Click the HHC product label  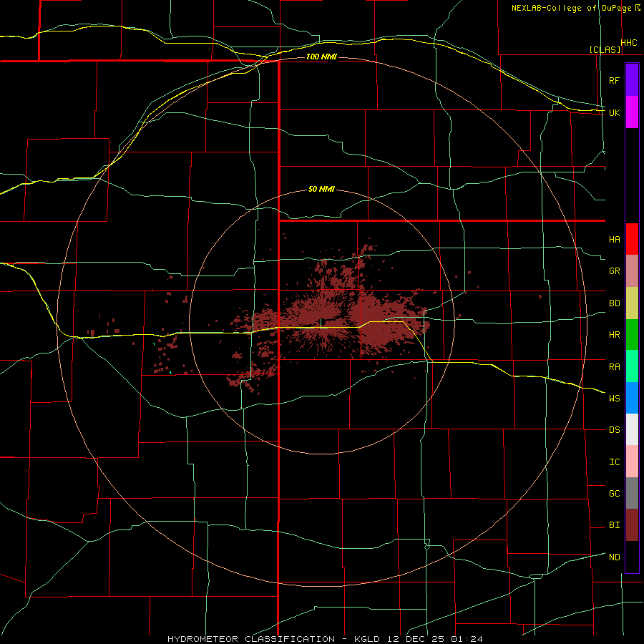click(x=629, y=43)
